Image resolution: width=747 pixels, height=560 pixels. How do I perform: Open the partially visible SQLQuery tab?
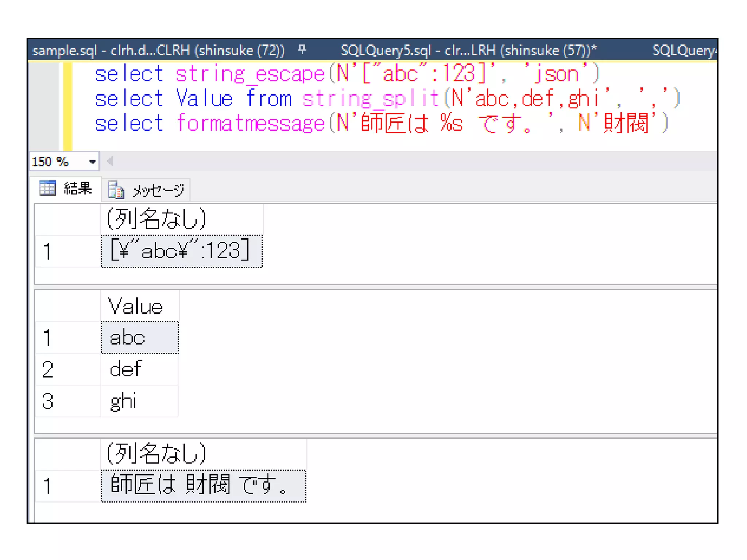pos(684,50)
